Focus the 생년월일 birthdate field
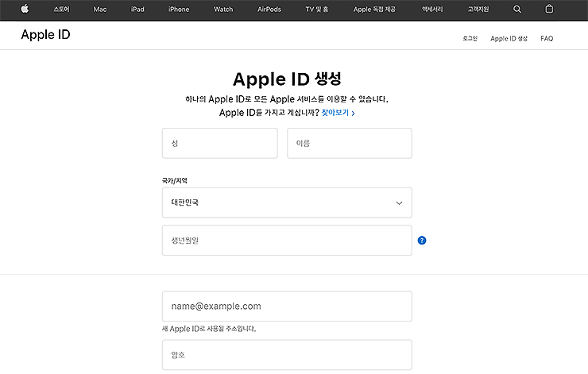The image size is (588, 374). 287,241
